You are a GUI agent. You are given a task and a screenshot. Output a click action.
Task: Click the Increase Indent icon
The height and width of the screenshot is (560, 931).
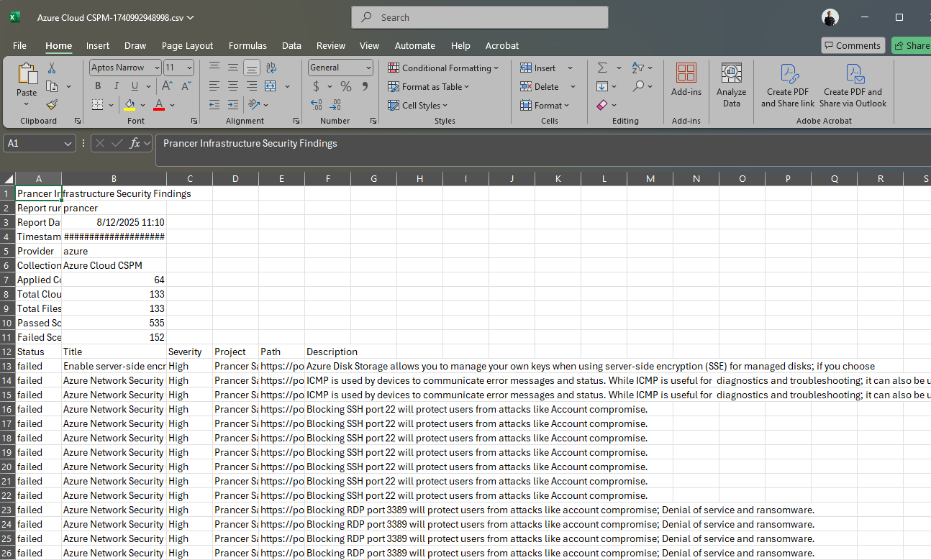(232, 105)
